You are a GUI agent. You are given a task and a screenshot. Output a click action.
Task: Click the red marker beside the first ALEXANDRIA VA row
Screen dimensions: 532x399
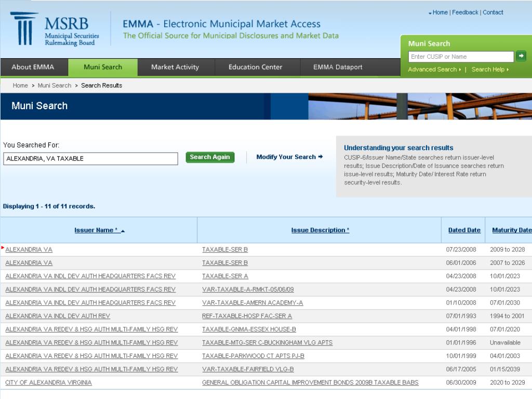(x=2, y=248)
